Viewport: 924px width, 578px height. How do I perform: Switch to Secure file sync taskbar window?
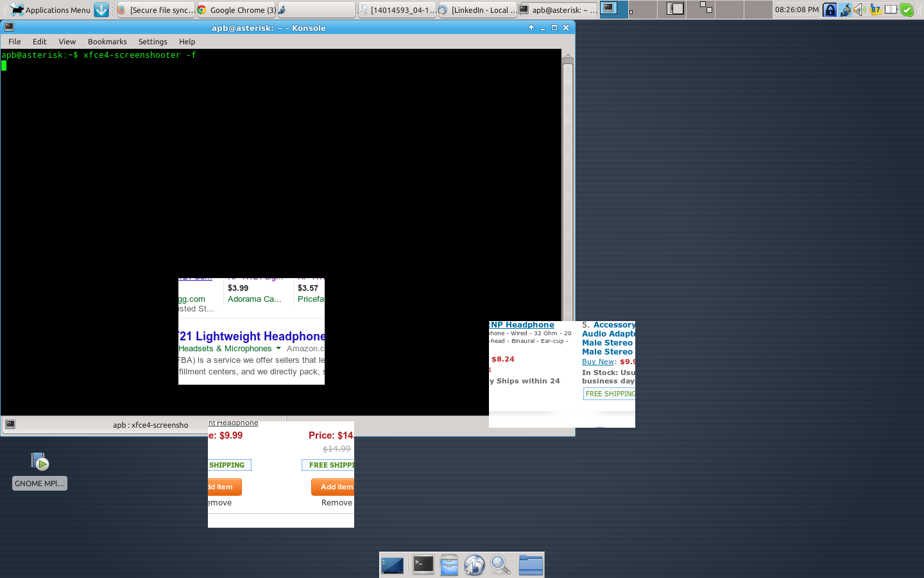point(156,10)
